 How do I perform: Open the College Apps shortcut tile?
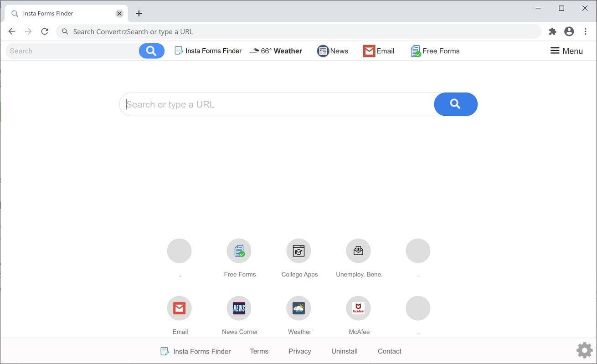click(x=299, y=258)
